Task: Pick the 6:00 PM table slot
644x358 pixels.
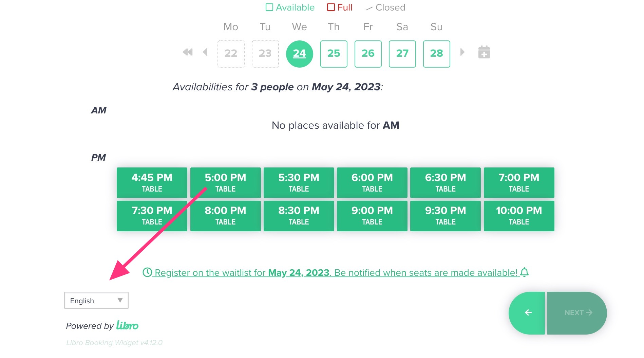Action: tap(372, 183)
